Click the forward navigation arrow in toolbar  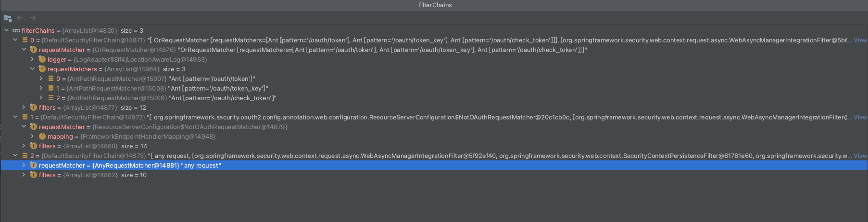click(x=33, y=18)
